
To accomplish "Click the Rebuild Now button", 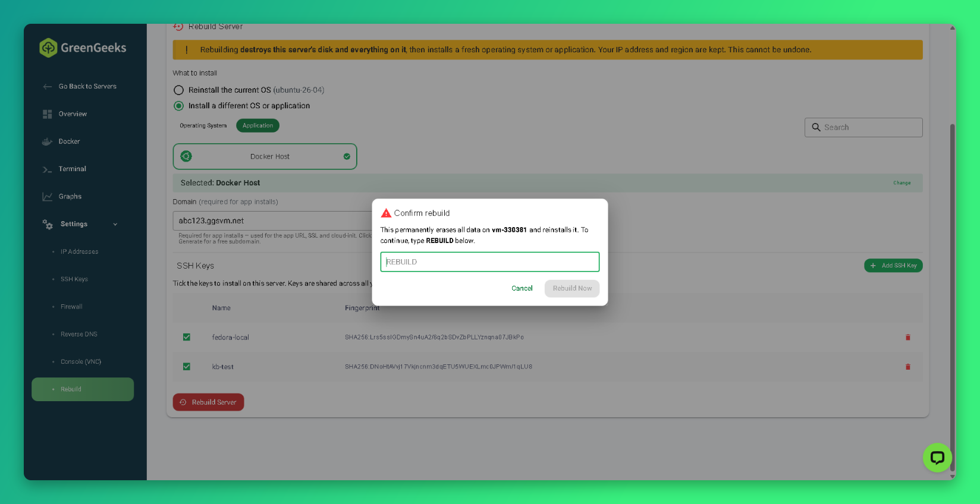I will pyautogui.click(x=572, y=288).
